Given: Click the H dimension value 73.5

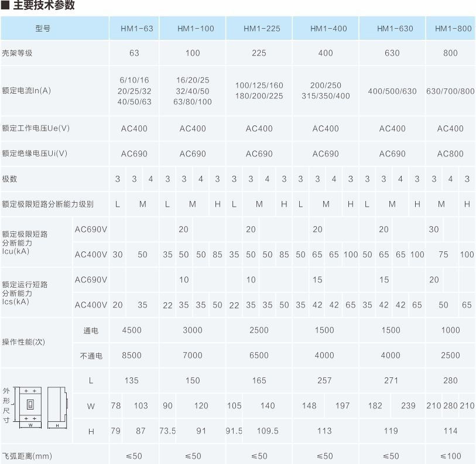Looking at the screenshot, I should [x=167, y=431].
